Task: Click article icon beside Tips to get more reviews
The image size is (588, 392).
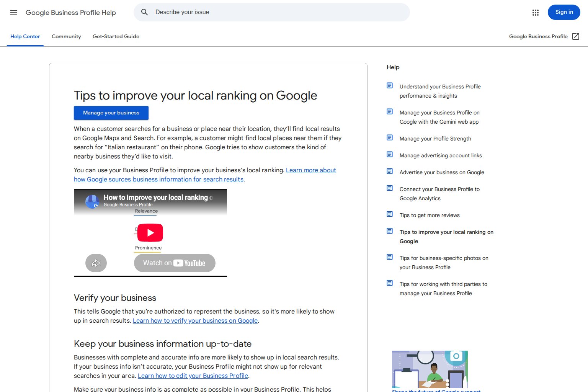Action: pos(390,214)
